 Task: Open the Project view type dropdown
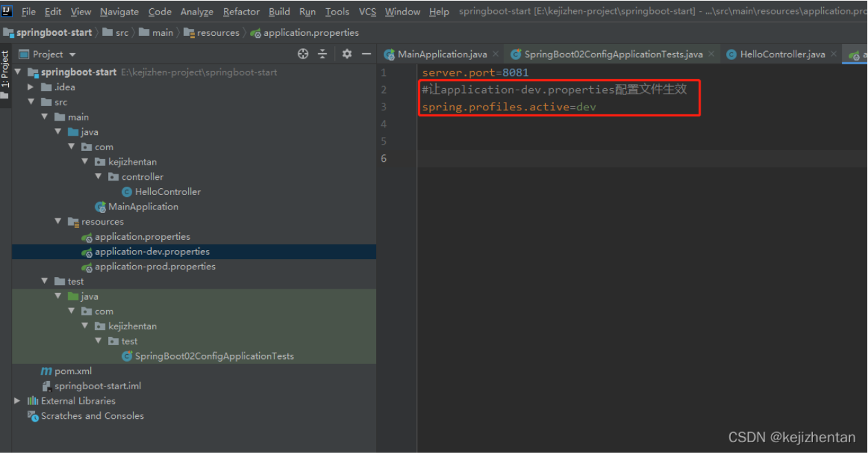71,54
